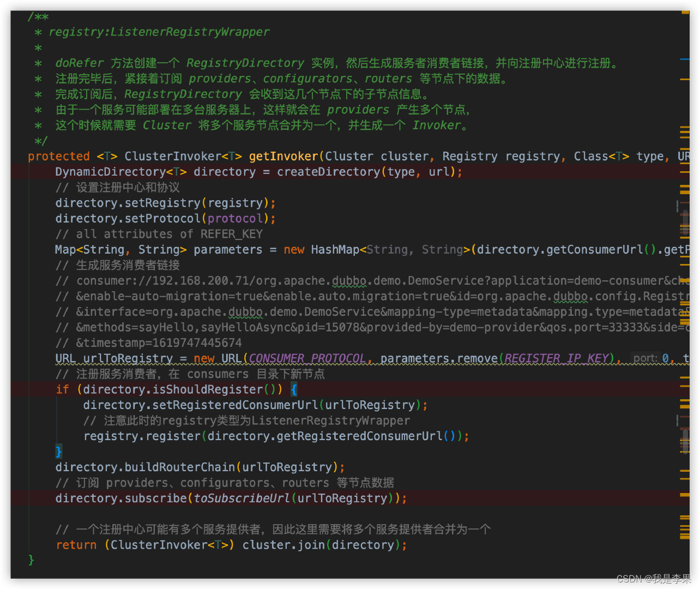
Task: Click the HashMap constructor call
Action: (x=335, y=250)
